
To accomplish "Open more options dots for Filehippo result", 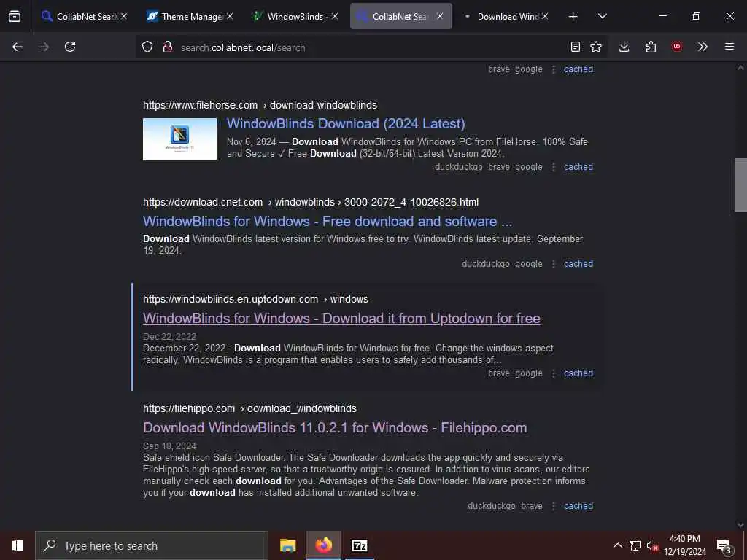I will (x=554, y=506).
